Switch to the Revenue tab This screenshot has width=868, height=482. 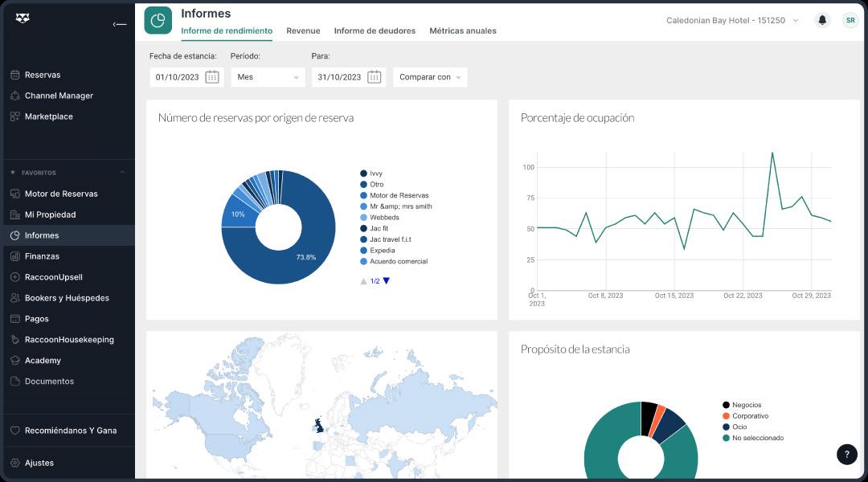pyautogui.click(x=303, y=31)
